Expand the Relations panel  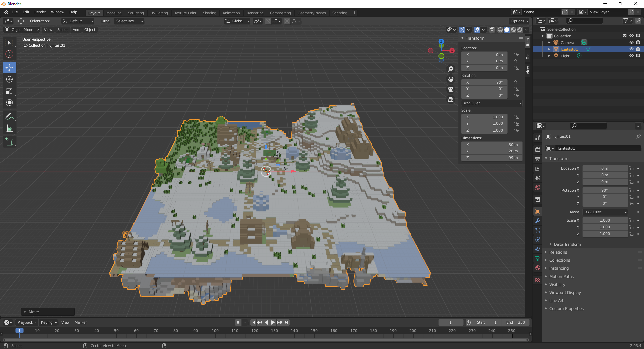click(558, 252)
